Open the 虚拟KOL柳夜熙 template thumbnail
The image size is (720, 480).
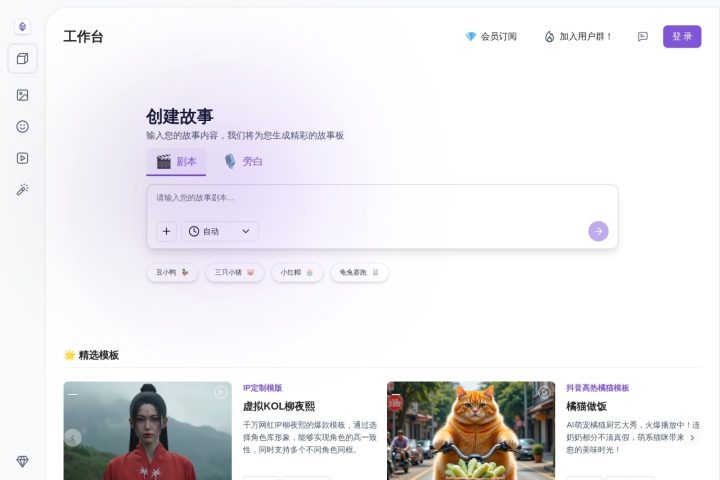pyautogui.click(x=148, y=431)
